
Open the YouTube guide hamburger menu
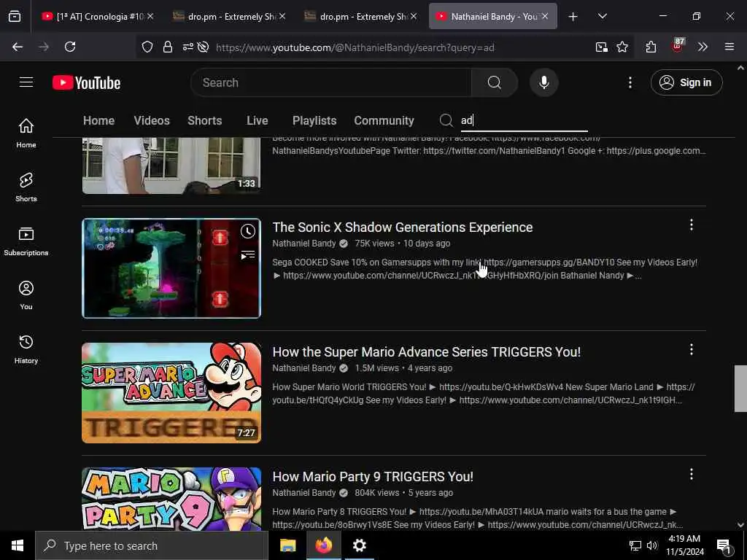pos(26,82)
